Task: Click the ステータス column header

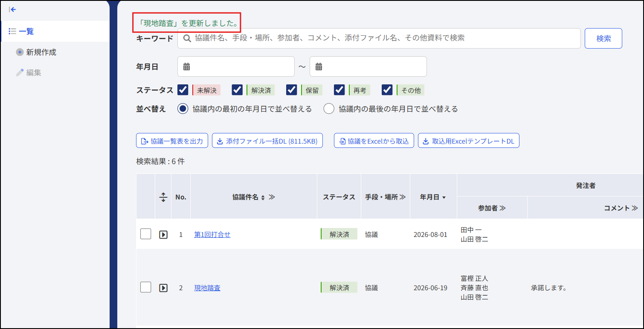Action: point(339,197)
